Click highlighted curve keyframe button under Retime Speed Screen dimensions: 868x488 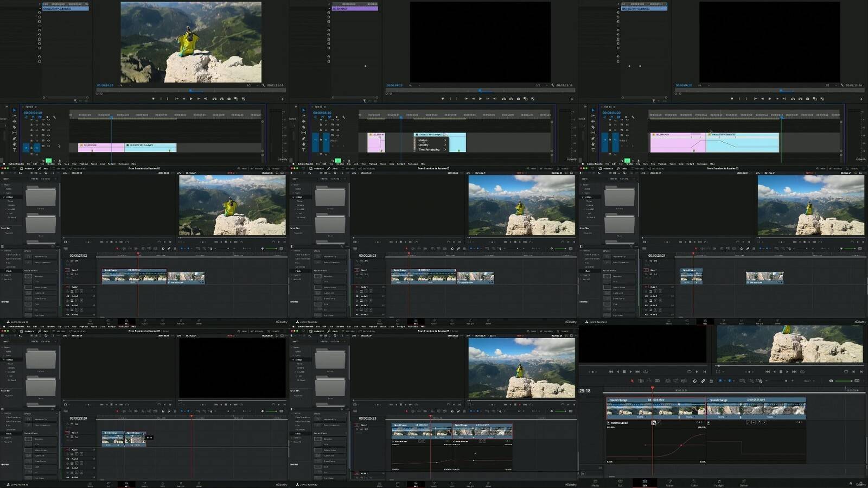tap(654, 422)
